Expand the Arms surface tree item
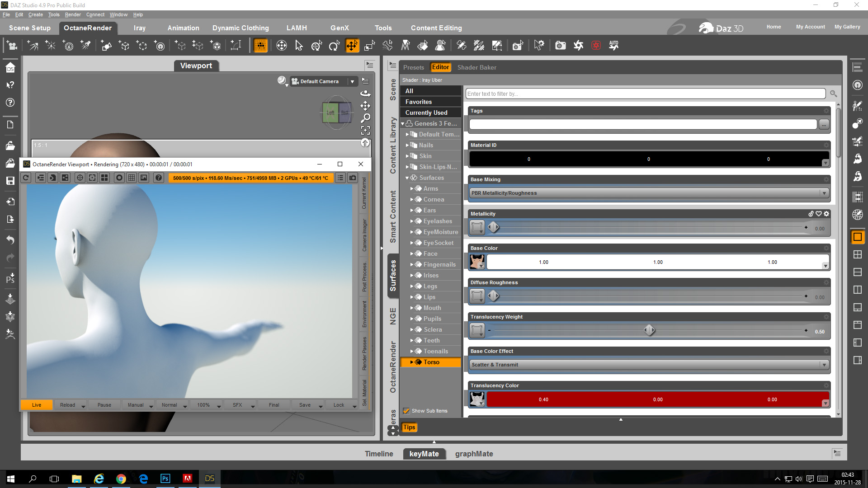This screenshot has width=868, height=488. point(412,188)
